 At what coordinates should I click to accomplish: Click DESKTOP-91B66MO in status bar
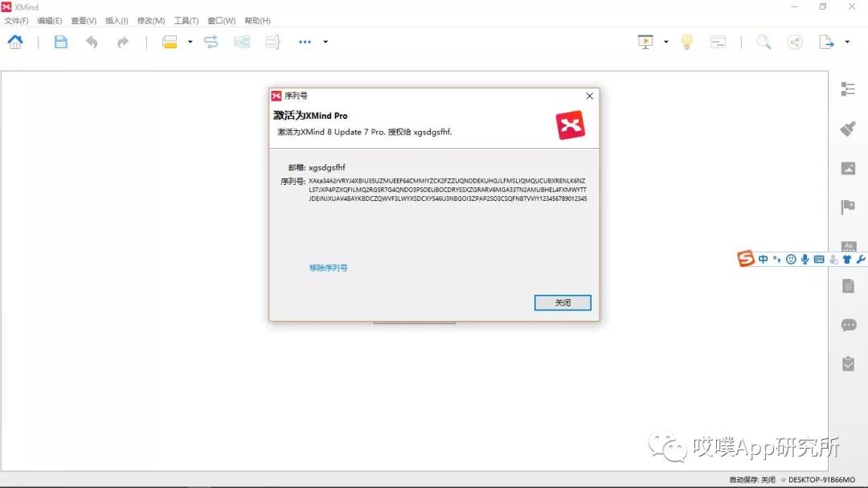[x=821, y=480]
